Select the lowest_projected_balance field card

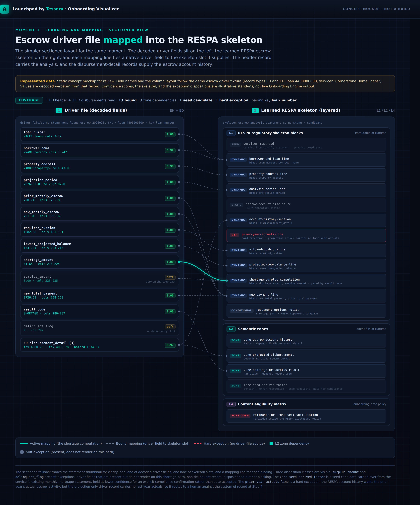click(100, 246)
